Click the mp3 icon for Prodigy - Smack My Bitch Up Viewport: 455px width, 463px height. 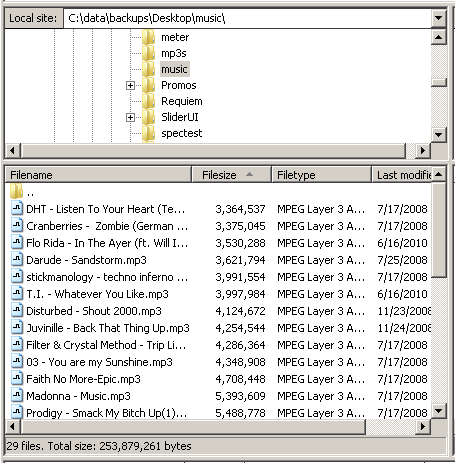point(17,412)
